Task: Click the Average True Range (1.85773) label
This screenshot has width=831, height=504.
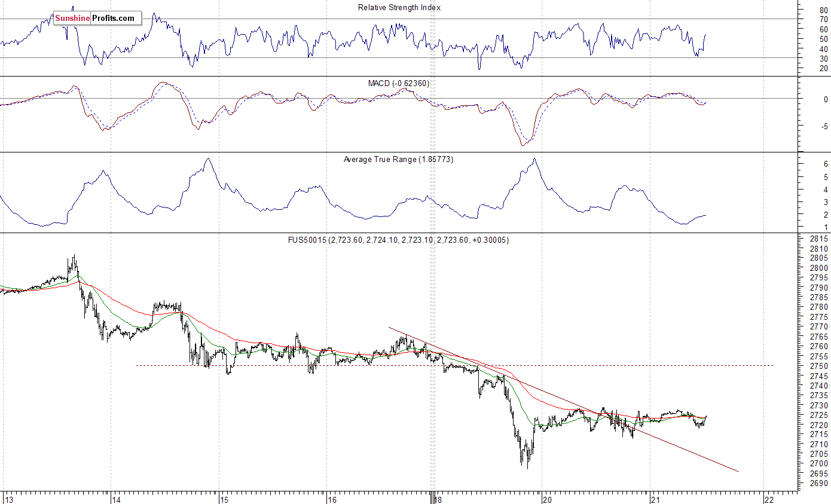Action: tap(398, 159)
